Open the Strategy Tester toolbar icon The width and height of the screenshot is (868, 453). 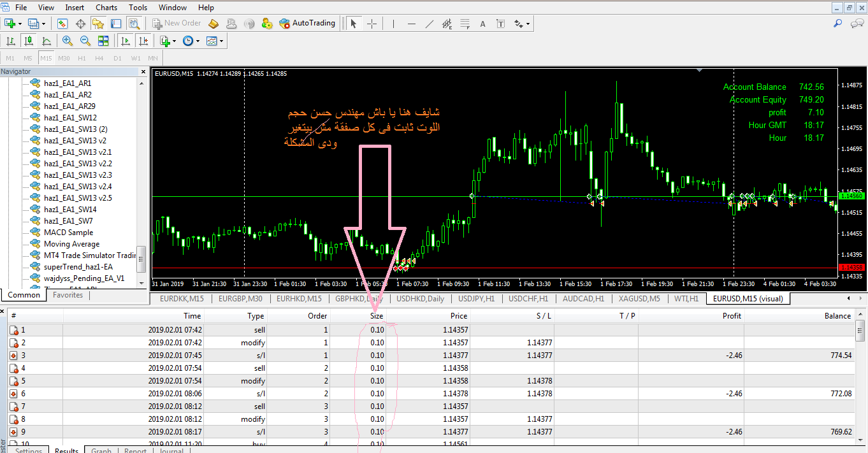coord(134,24)
